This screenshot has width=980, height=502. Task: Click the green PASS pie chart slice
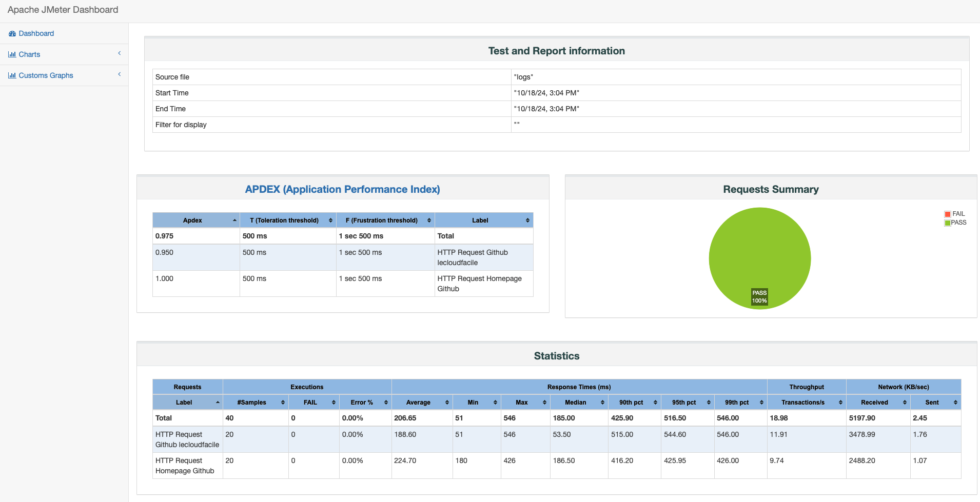tap(759, 251)
